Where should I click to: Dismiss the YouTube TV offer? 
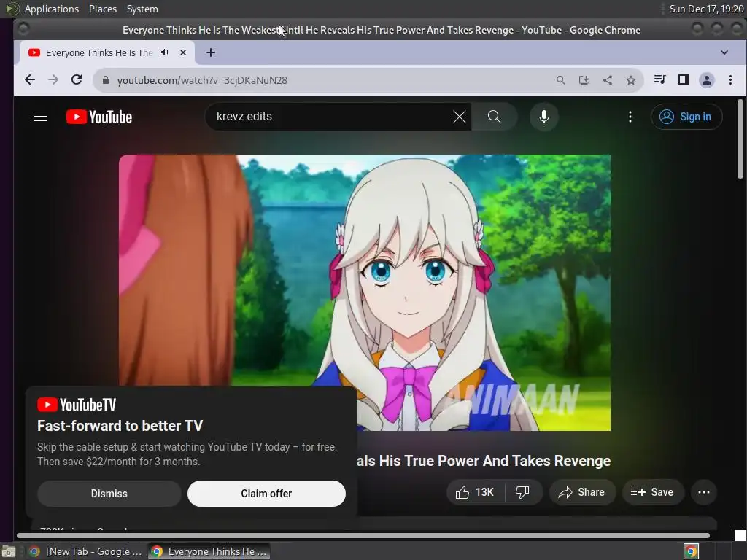point(109,494)
